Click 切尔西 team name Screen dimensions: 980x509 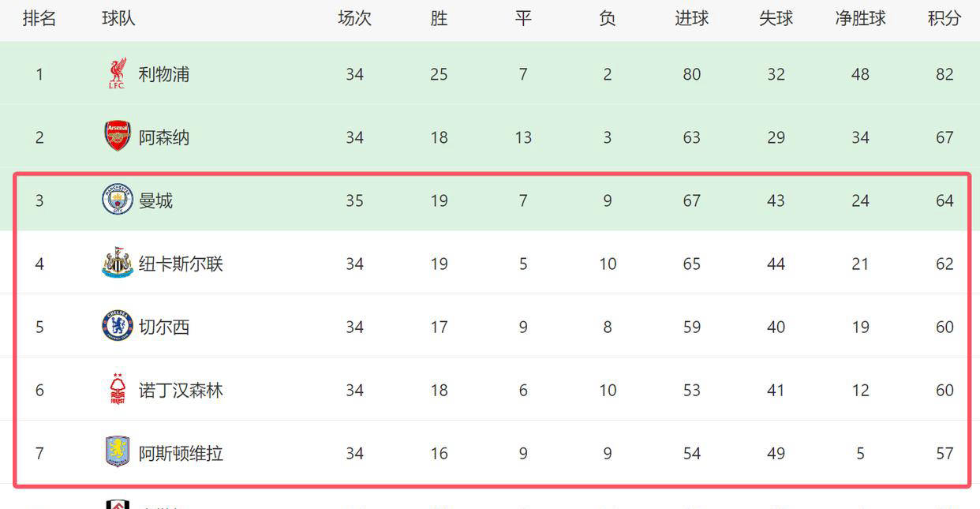(164, 327)
